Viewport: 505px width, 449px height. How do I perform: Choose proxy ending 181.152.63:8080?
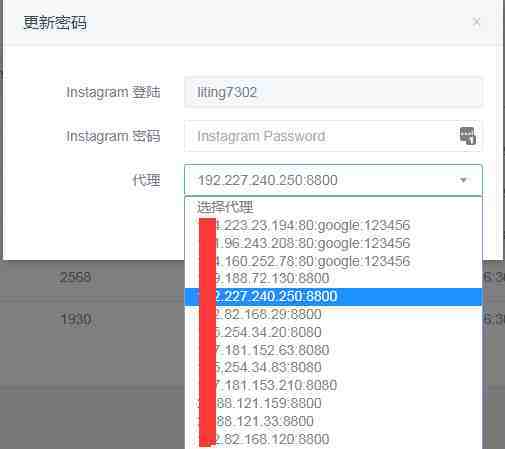pyautogui.click(x=333, y=350)
